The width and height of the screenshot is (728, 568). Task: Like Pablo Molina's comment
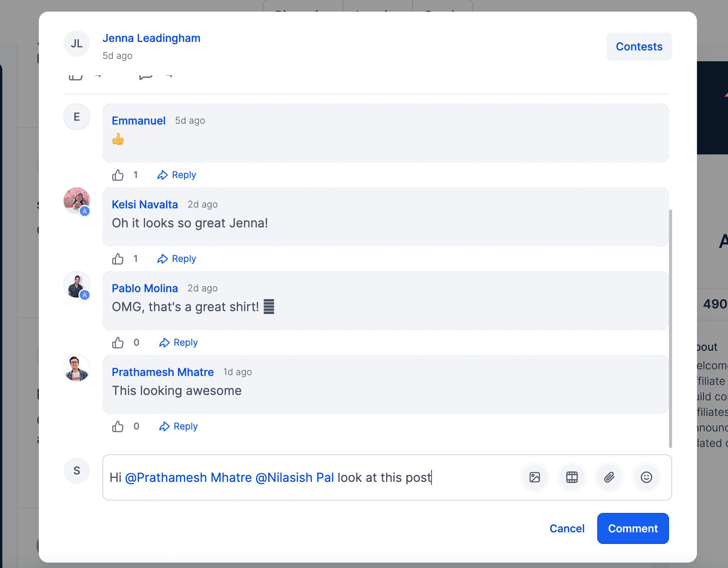118,343
